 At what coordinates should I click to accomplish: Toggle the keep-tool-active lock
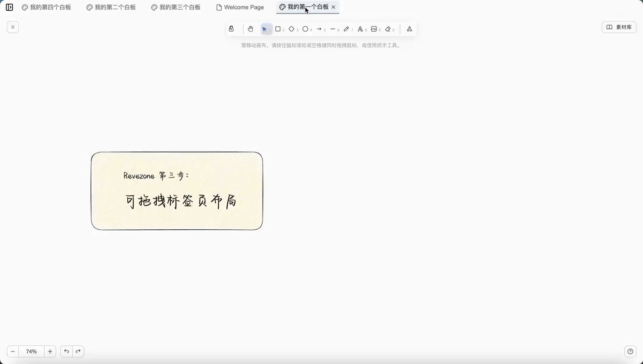point(231,29)
